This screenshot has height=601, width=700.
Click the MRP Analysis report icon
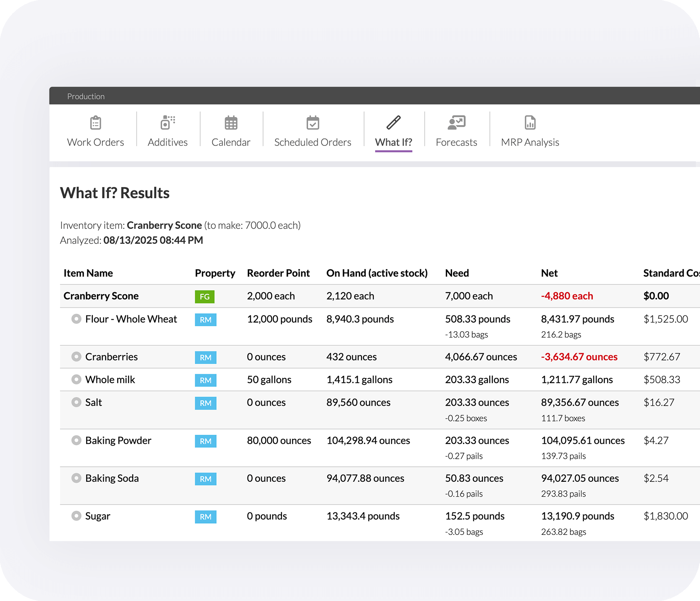[530, 123]
